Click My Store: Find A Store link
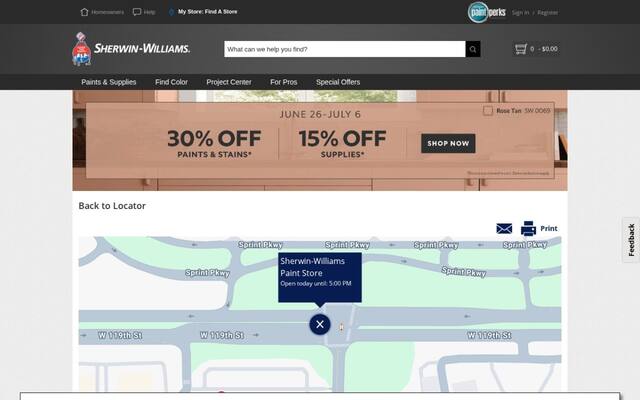640x400 pixels. (x=207, y=12)
